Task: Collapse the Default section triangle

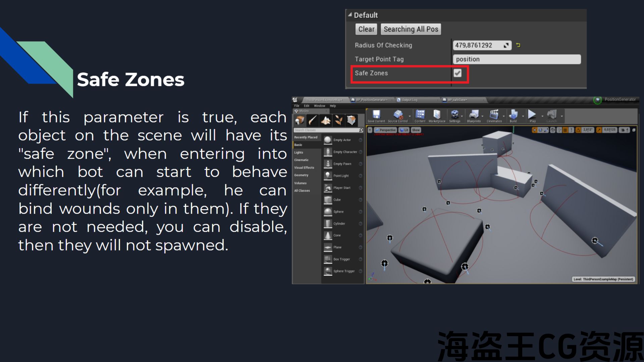Action: 350,15
